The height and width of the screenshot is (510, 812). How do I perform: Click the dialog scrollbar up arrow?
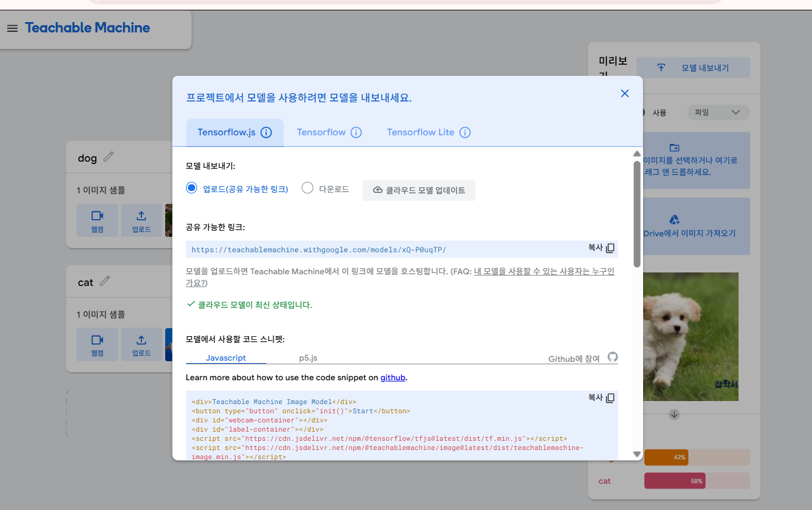point(637,154)
